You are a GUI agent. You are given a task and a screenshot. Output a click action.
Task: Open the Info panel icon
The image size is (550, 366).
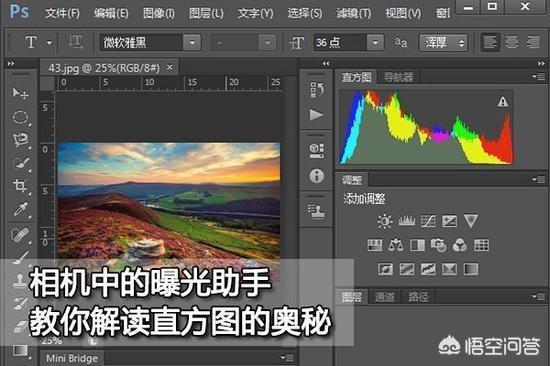[x=316, y=176]
